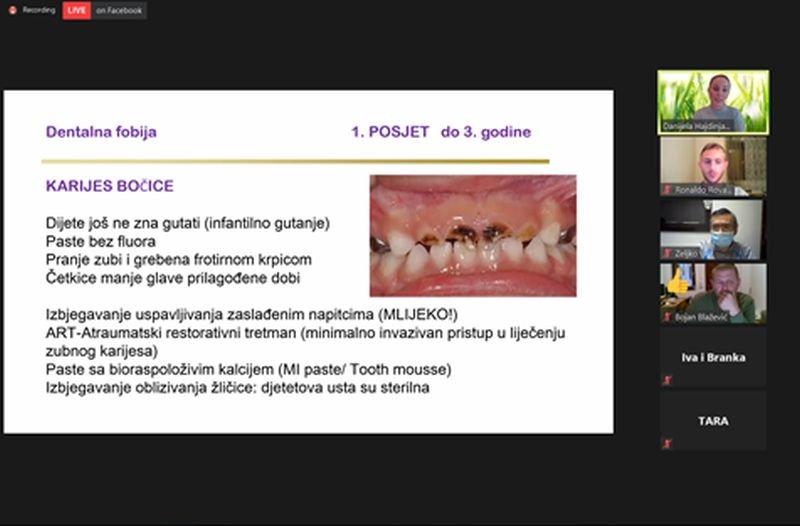This screenshot has height=526, width=800.
Task: Click muted microphone icon on Ronaldo's tile
Action: 666,190
